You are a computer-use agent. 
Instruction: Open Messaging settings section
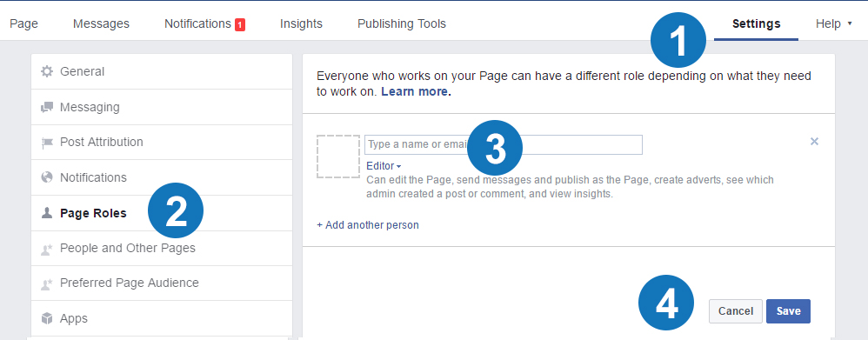(x=162, y=107)
